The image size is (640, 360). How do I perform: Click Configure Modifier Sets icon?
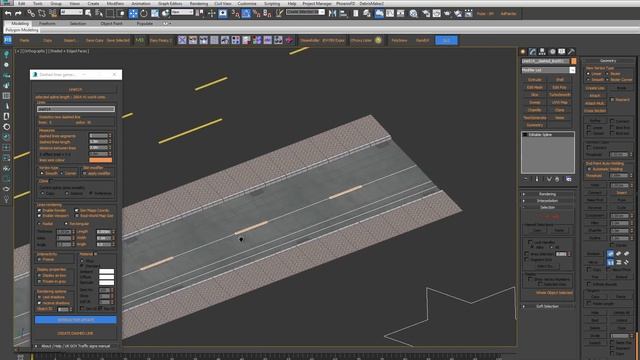click(569, 179)
